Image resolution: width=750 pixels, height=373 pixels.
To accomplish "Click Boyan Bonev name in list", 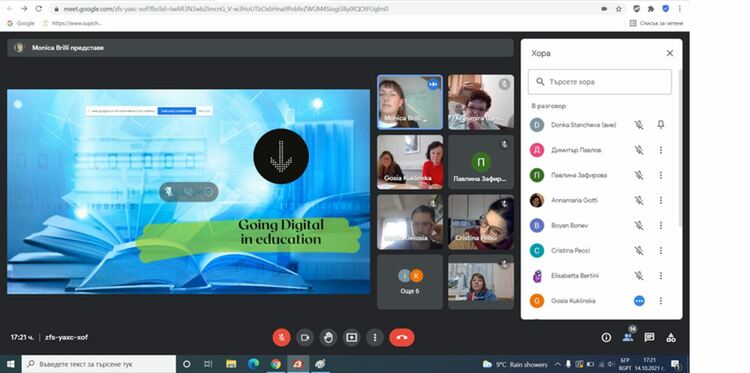I will pos(569,225).
